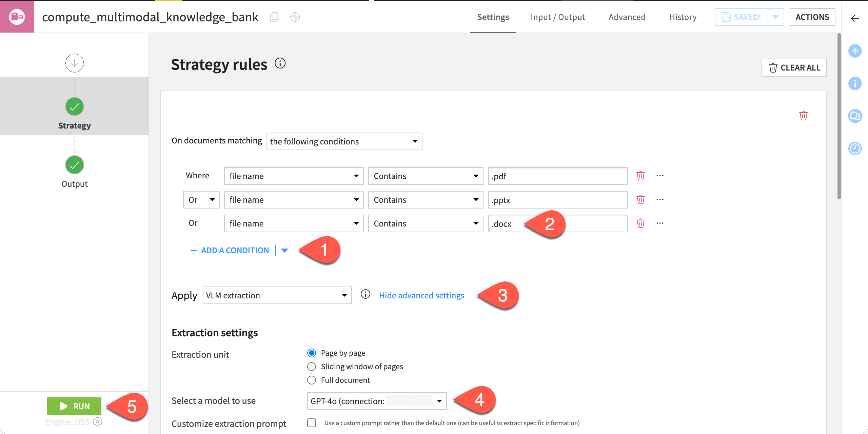Click the recipe title compute_multimodal_knowledge_bank
The width and height of the screenshot is (868, 434).
click(150, 17)
